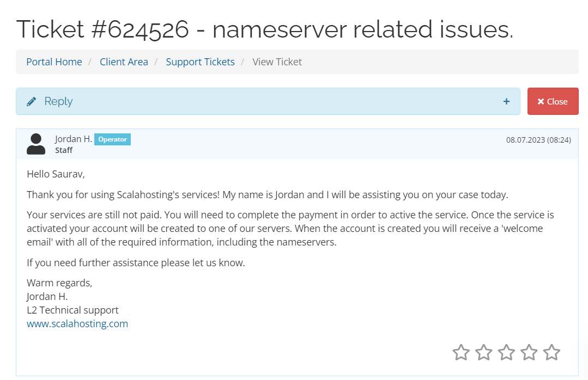Click the pencil icon beside Reply
Image resolution: width=588 pixels, height=380 pixels.
pyautogui.click(x=32, y=101)
